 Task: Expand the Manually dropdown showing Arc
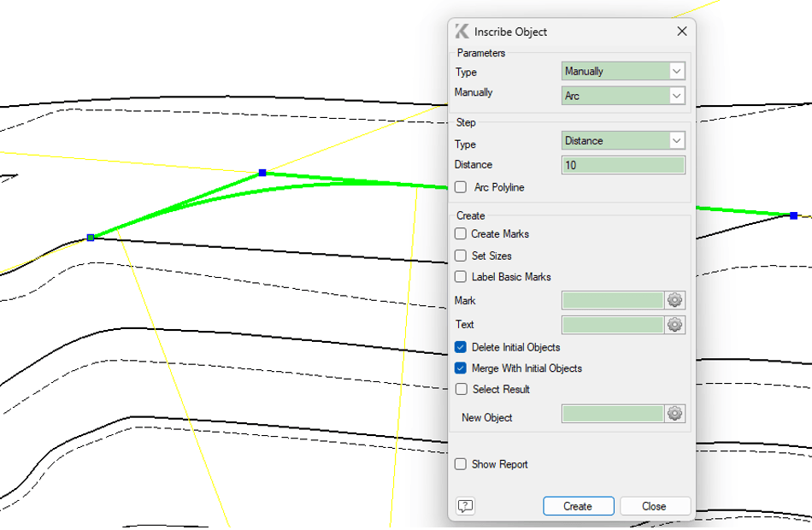pos(623,96)
